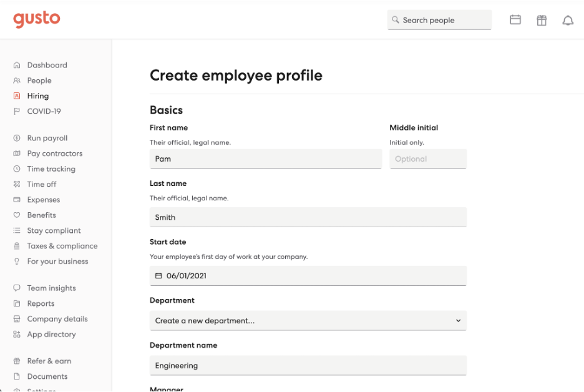Image resolution: width=584 pixels, height=392 pixels.
Task: Open Expenses page
Action: (x=43, y=200)
